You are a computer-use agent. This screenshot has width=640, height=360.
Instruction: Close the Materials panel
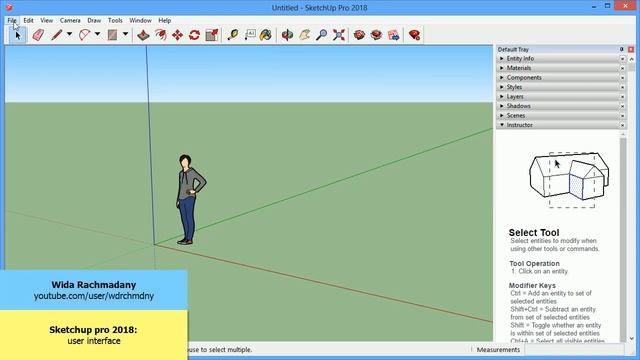click(622, 68)
